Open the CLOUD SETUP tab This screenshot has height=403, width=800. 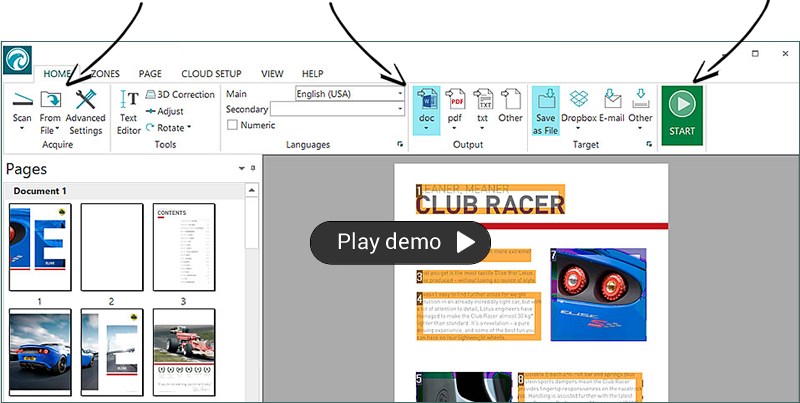212,73
